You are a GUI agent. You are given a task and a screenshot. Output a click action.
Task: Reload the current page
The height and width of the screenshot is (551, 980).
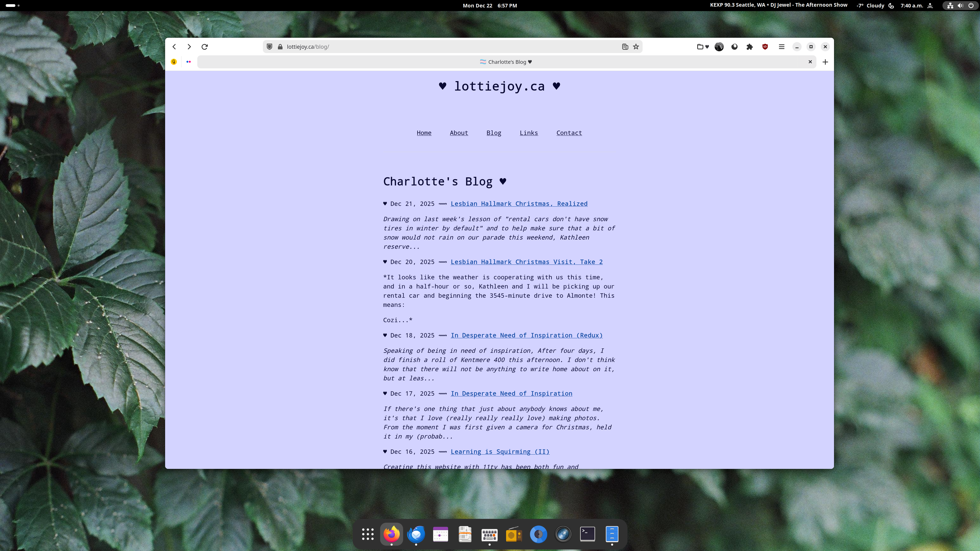205,46
